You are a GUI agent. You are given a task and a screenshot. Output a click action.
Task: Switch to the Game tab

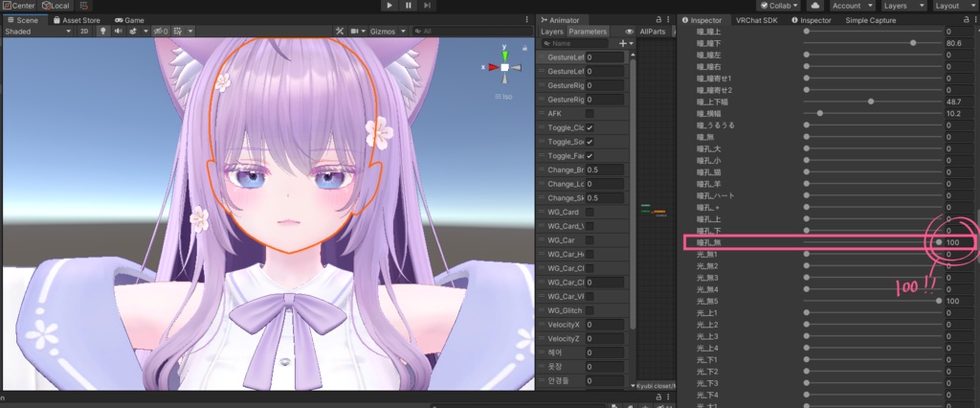(129, 20)
